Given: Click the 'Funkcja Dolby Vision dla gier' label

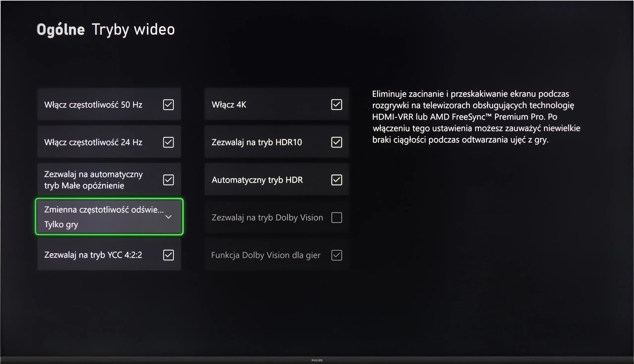Looking at the screenshot, I should click(x=266, y=255).
